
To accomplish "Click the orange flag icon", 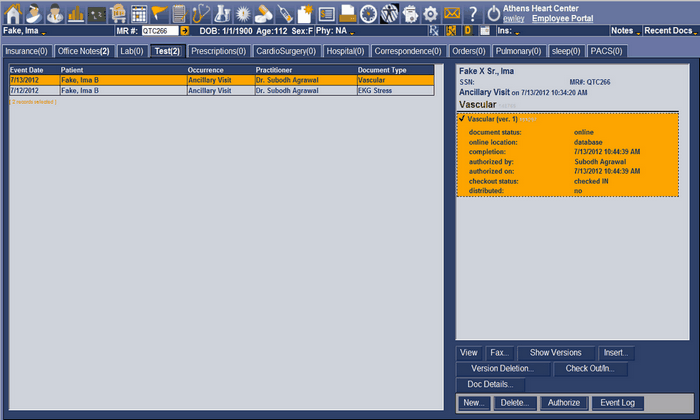I will coord(159,14).
